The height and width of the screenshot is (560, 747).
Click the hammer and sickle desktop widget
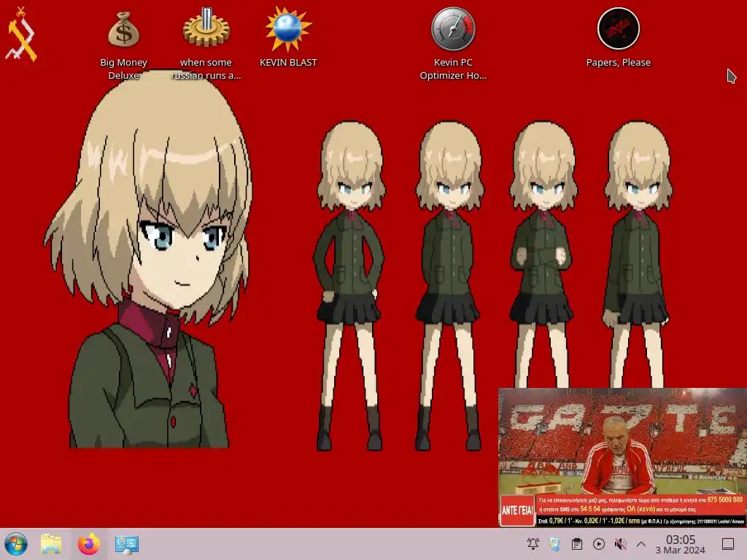(x=21, y=34)
